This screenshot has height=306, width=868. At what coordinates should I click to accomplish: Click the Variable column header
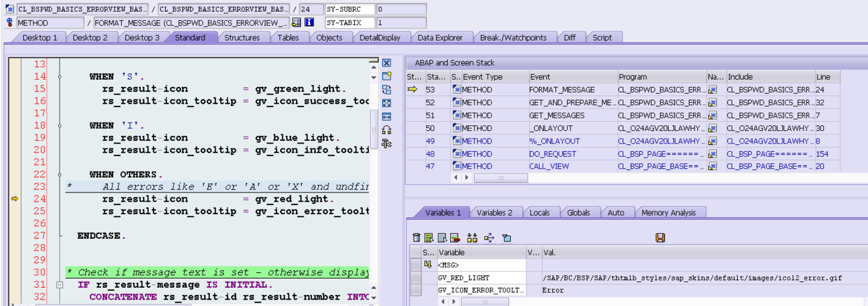point(481,252)
